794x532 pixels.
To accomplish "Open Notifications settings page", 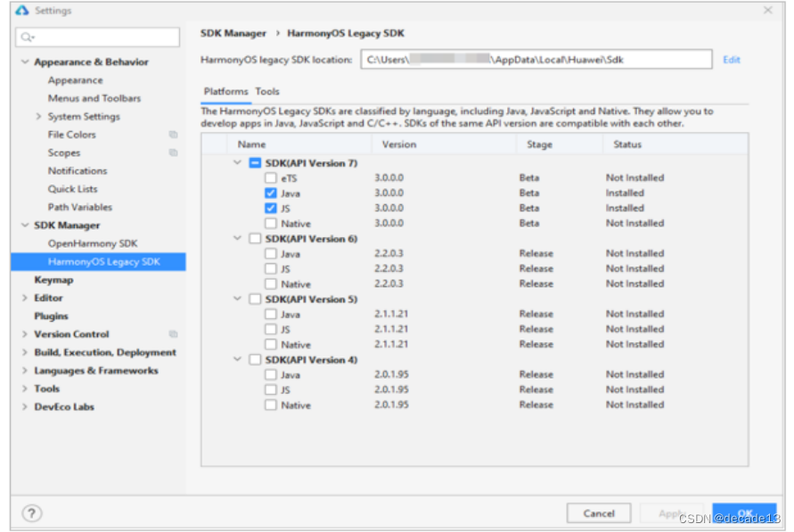I will tap(78, 170).
